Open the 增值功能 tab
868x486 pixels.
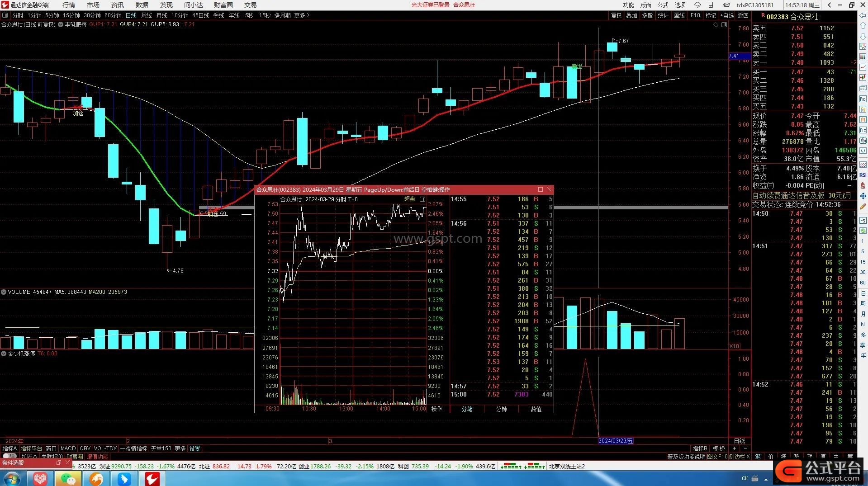98,457
